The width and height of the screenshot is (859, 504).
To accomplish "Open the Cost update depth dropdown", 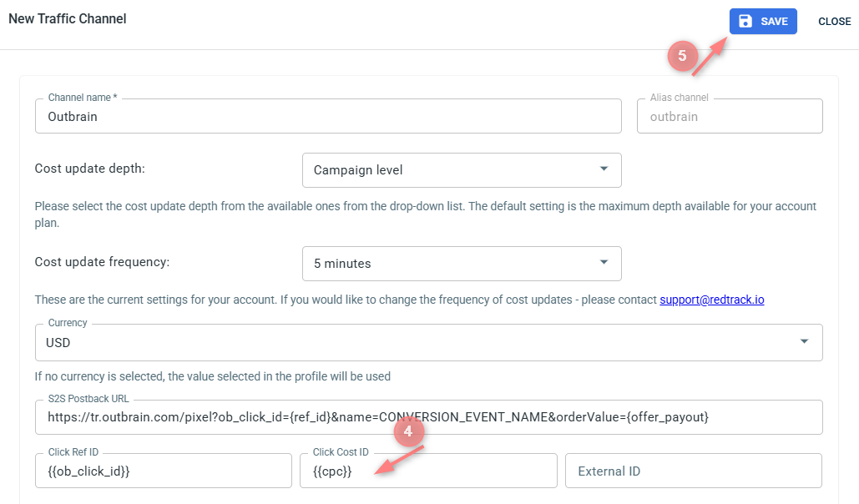I will point(462,170).
